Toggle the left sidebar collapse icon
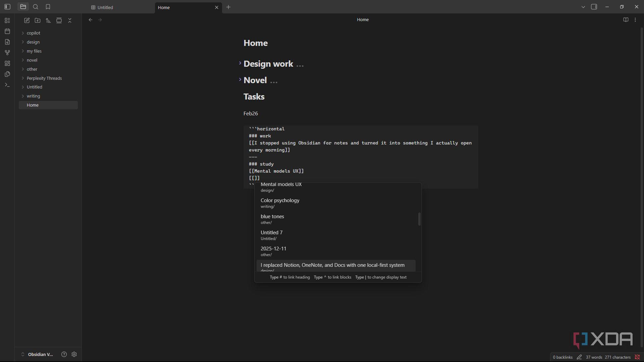Image resolution: width=644 pixels, height=362 pixels. click(x=7, y=7)
